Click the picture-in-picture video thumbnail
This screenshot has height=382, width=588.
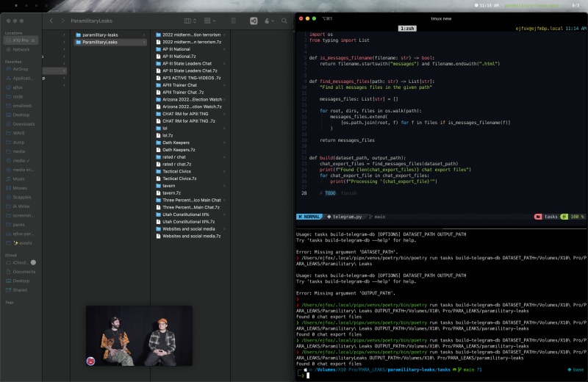pos(139,336)
